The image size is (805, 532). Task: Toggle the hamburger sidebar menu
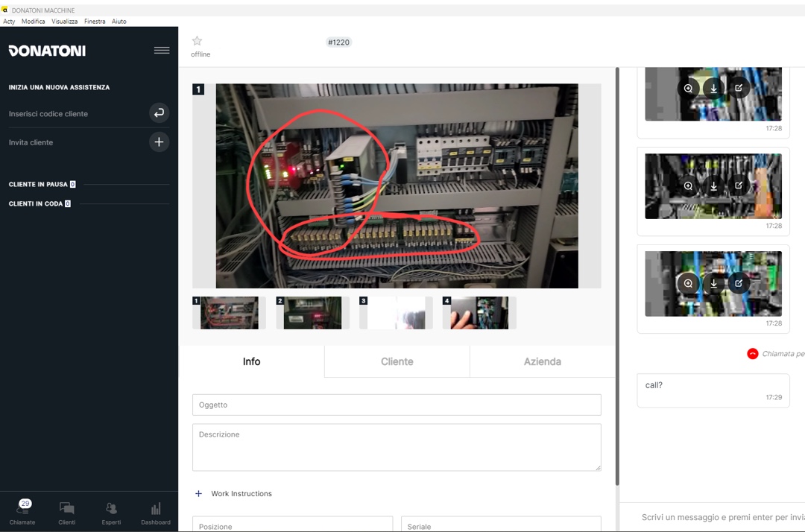tap(161, 51)
